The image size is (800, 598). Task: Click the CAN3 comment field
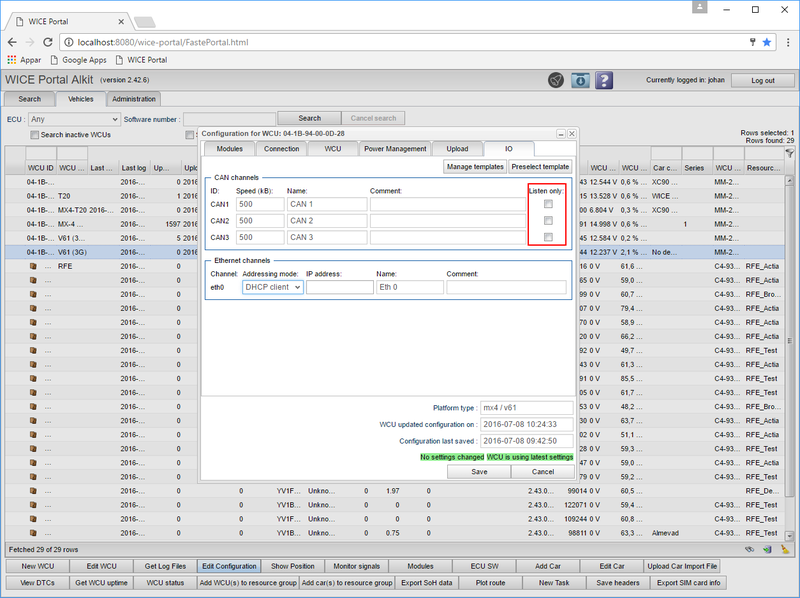[x=448, y=237]
